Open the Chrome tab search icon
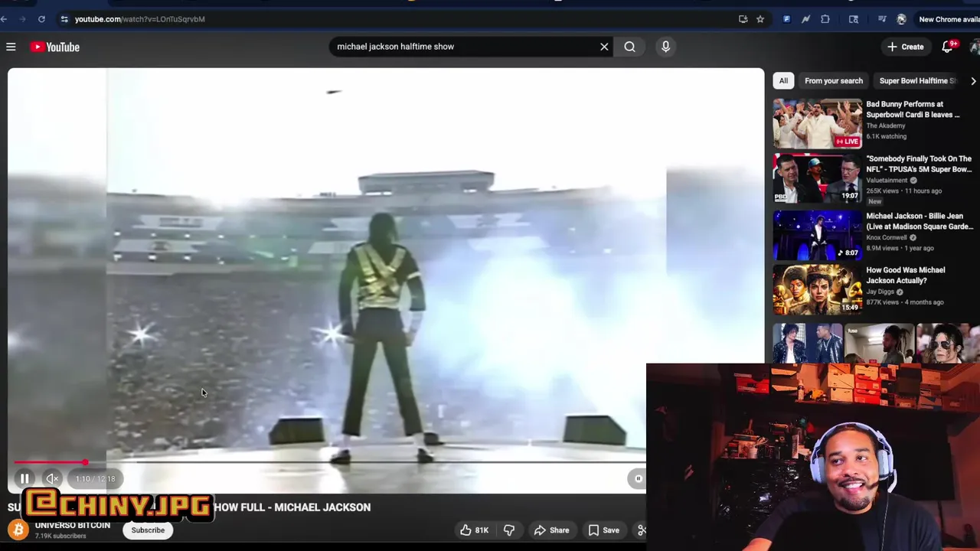Screen dimensions: 980x551 pyautogui.click(x=854, y=19)
